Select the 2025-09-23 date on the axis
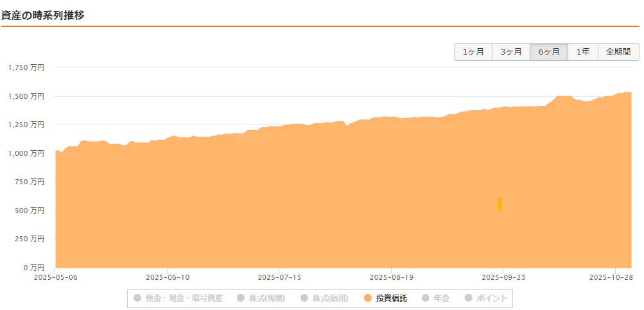This screenshot has width=644, height=310. click(x=503, y=277)
